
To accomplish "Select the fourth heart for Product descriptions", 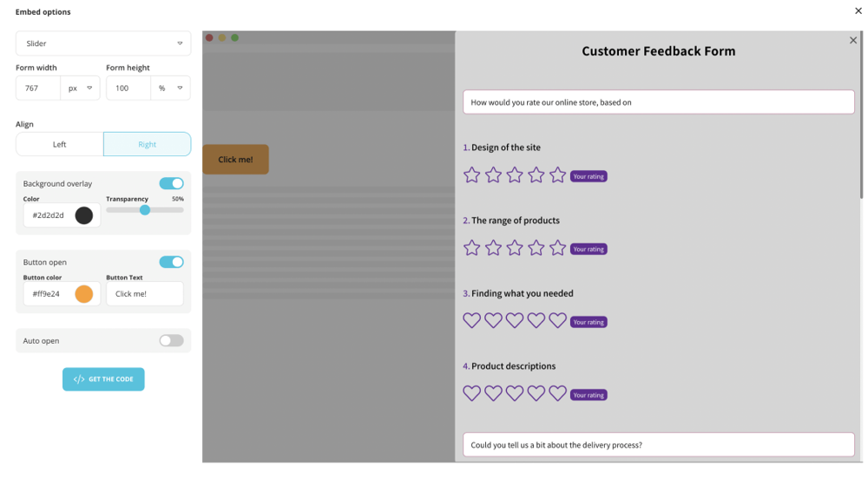I will [536, 394].
